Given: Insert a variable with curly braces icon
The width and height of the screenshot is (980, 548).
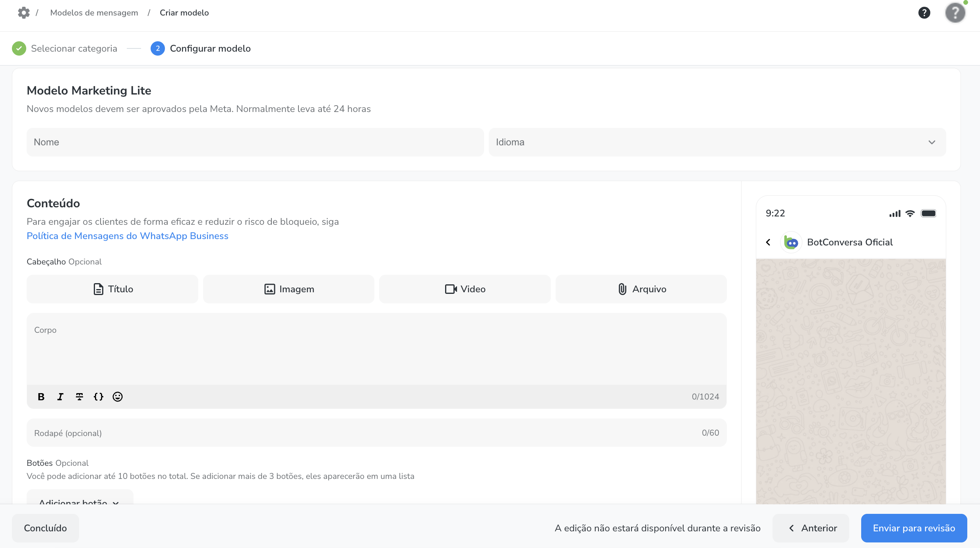Looking at the screenshot, I should click(99, 397).
